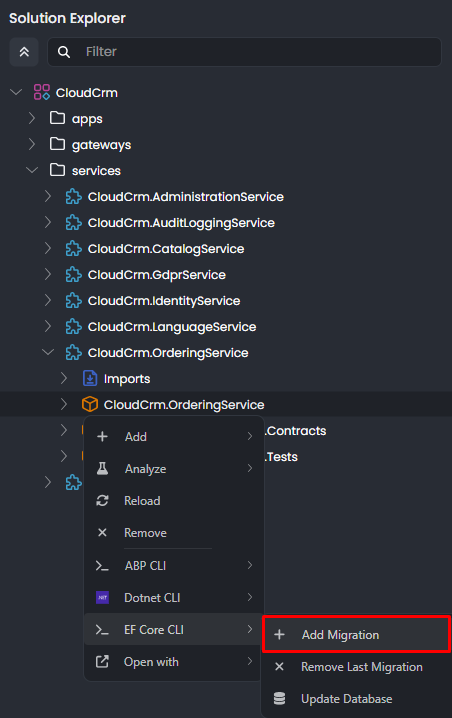The image size is (452, 718).
Task: Choose Remove from context menu
Action: point(174,533)
